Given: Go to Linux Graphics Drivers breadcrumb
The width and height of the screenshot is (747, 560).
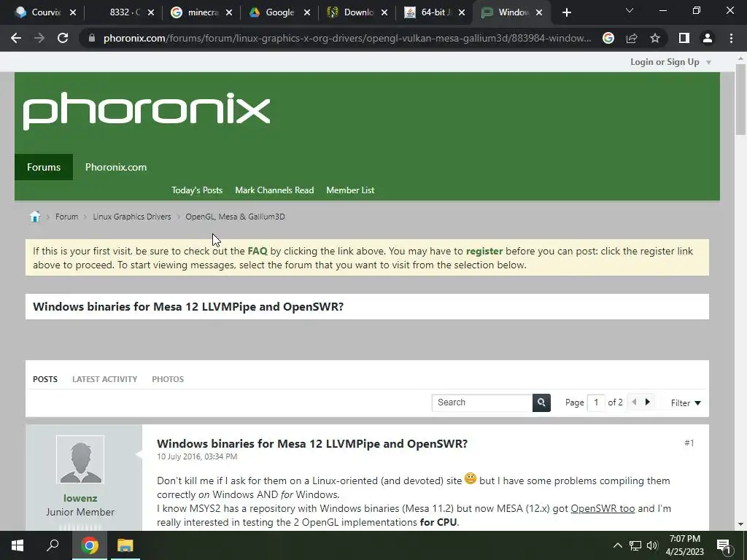Looking at the screenshot, I should pos(132,217).
